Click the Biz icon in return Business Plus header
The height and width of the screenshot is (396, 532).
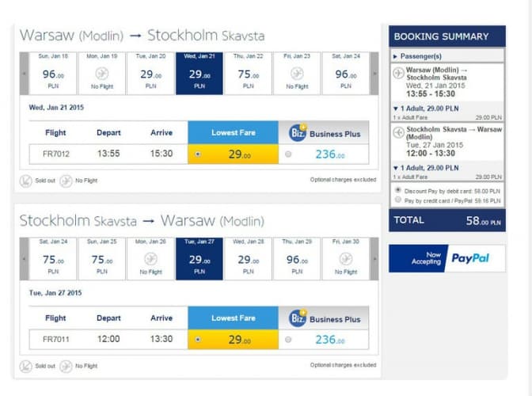click(298, 318)
